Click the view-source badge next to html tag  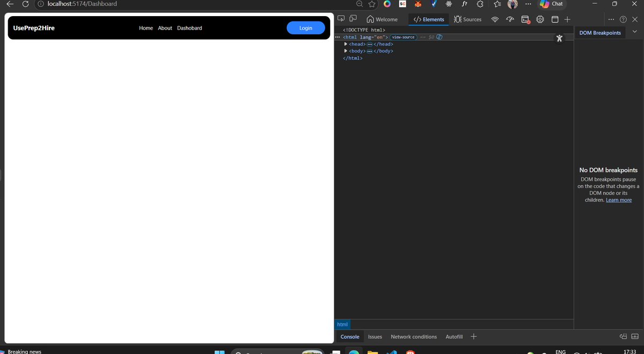point(403,37)
